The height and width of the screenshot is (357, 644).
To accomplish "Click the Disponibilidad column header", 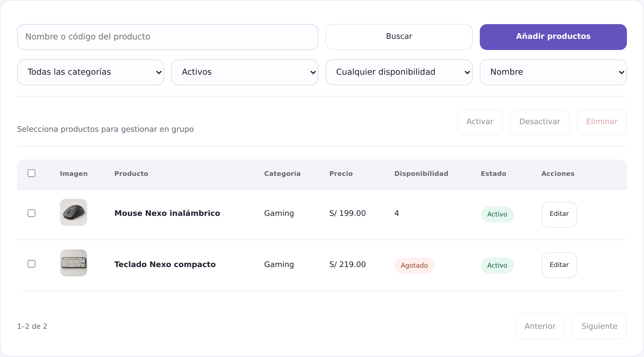I will click(421, 174).
